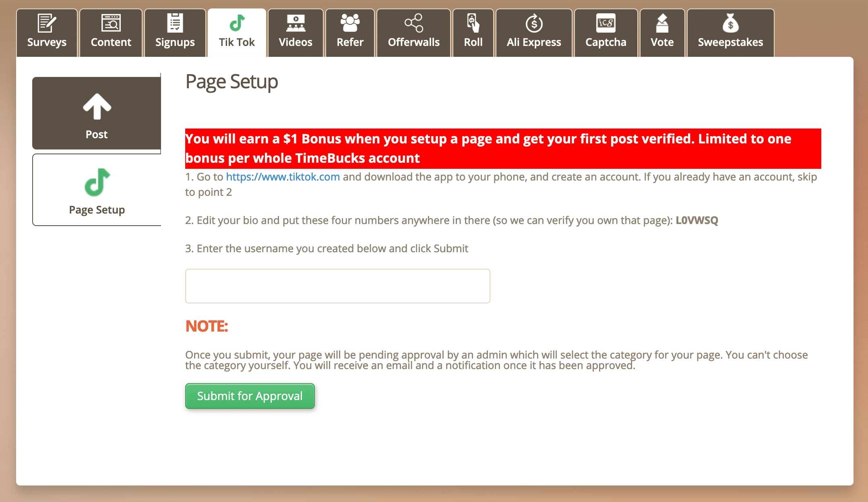Click the Offerwalls share-nodes icon
This screenshot has height=502, width=868.
[x=413, y=23]
